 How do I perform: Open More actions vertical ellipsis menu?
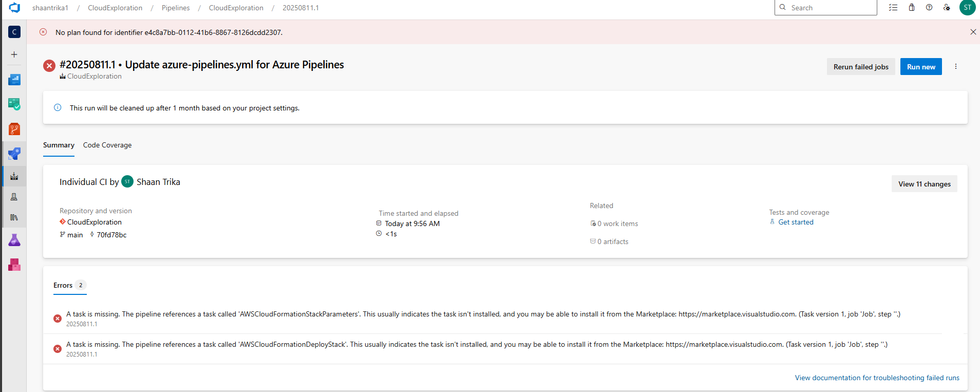click(x=956, y=67)
